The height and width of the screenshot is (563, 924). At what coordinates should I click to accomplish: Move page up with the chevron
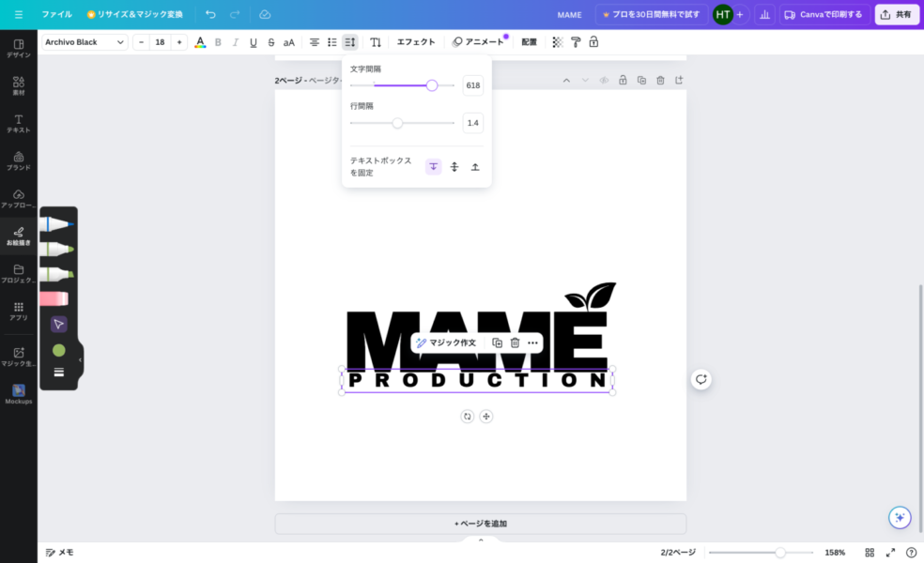(566, 80)
